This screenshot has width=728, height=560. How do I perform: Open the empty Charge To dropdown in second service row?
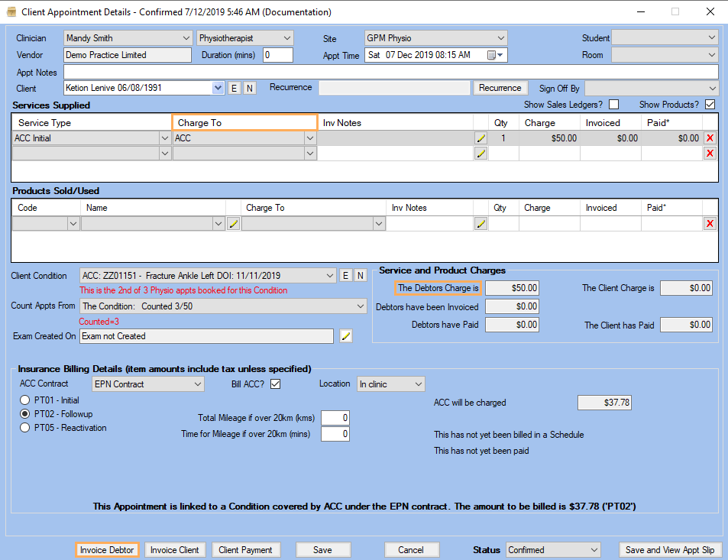[310, 154]
